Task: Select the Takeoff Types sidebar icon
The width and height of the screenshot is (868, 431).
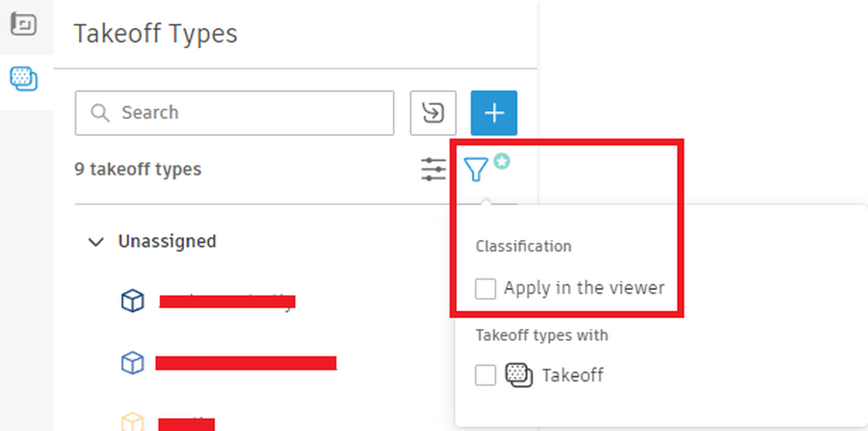Action: click(24, 79)
